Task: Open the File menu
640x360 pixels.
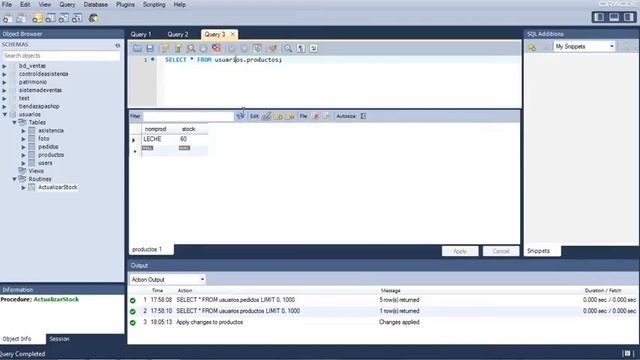Action: click(x=7, y=4)
